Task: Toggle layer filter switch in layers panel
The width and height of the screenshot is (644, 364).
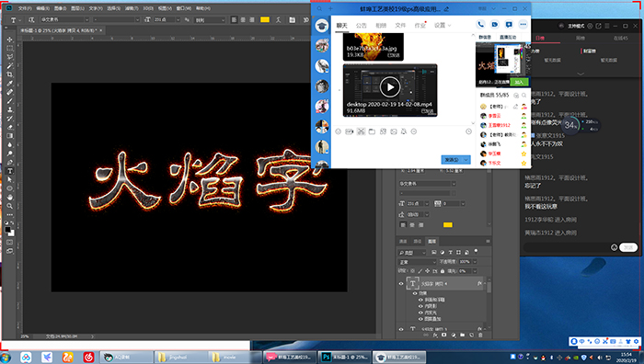Action: click(x=476, y=251)
